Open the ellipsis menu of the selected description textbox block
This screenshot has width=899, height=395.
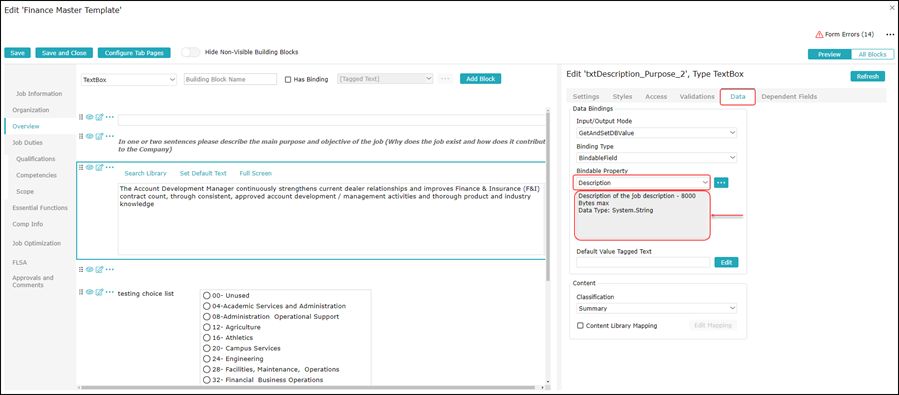click(x=110, y=167)
